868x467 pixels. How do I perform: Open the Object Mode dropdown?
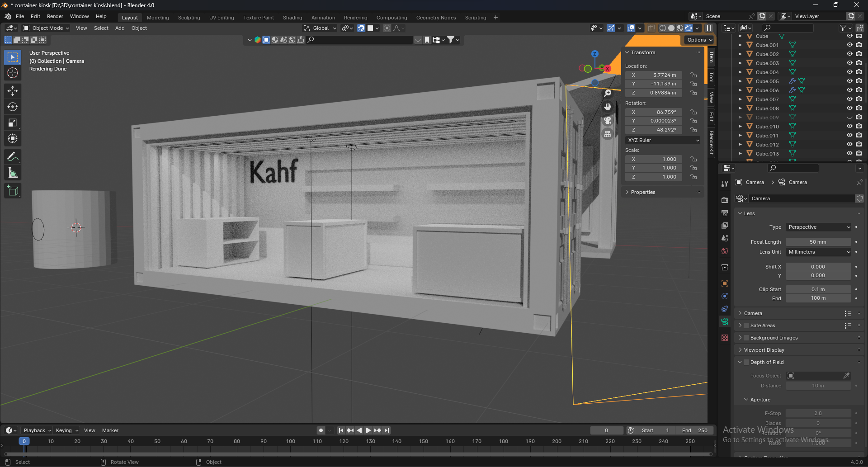coord(46,28)
